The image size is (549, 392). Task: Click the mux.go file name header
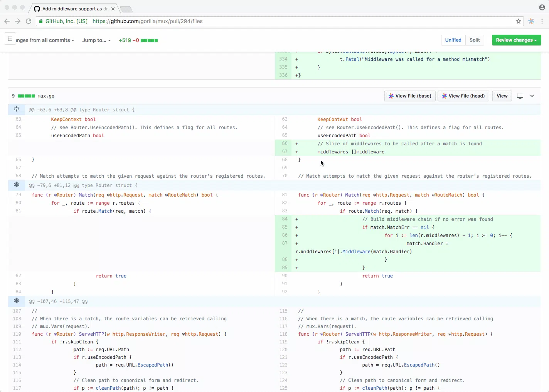(x=45, y=96)
